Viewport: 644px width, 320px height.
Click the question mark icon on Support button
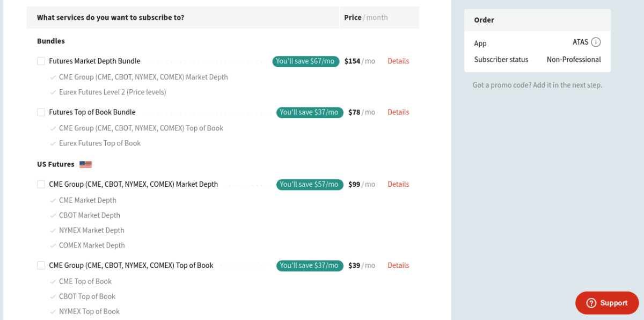[592, 303]
